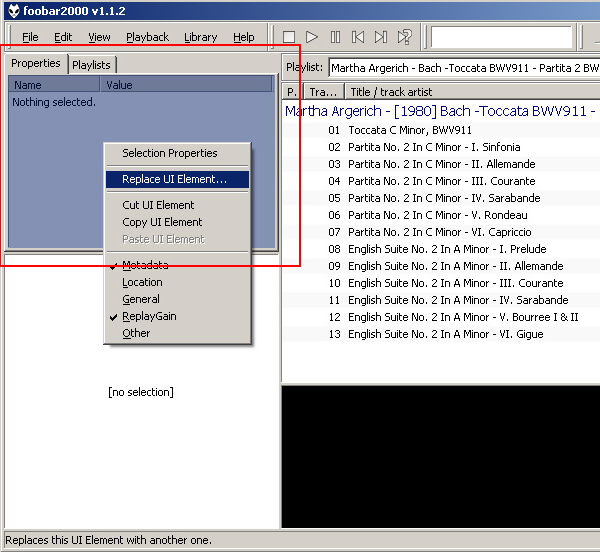Choose Cut UI Element

click(x=178, y=205)
